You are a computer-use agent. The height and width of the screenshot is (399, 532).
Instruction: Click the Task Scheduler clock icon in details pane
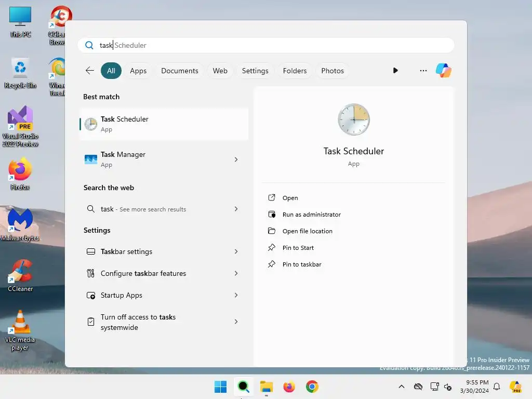pos(353,119)
